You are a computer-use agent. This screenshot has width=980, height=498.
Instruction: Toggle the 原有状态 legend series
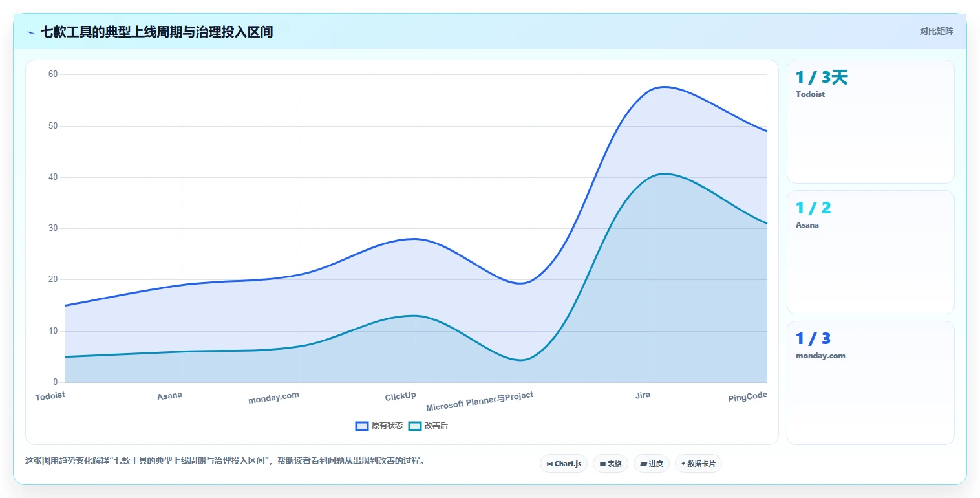click(x=379, y=426)
